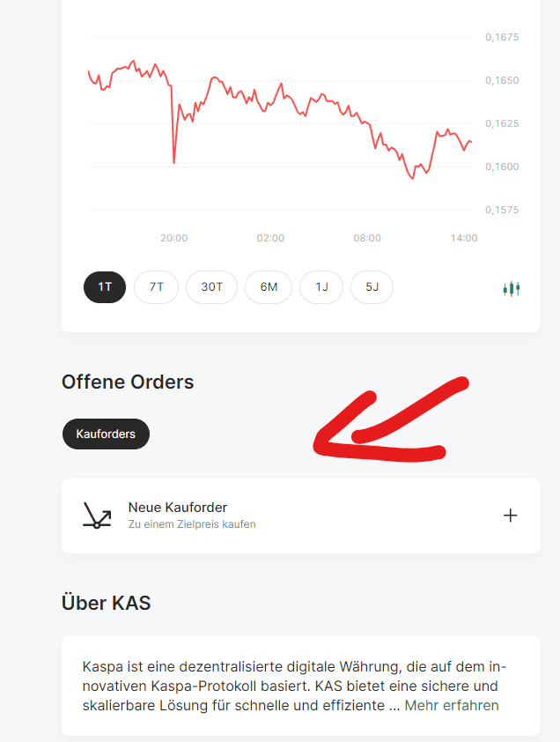Click the 0,1600 price axis label
The width and height of the screenshot is (560, 742).
[x=502, y=167]
